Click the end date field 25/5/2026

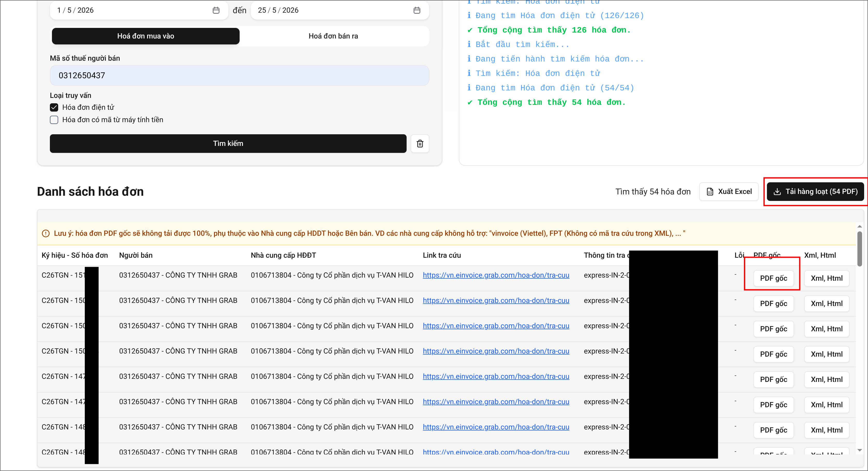pos(340,10)
